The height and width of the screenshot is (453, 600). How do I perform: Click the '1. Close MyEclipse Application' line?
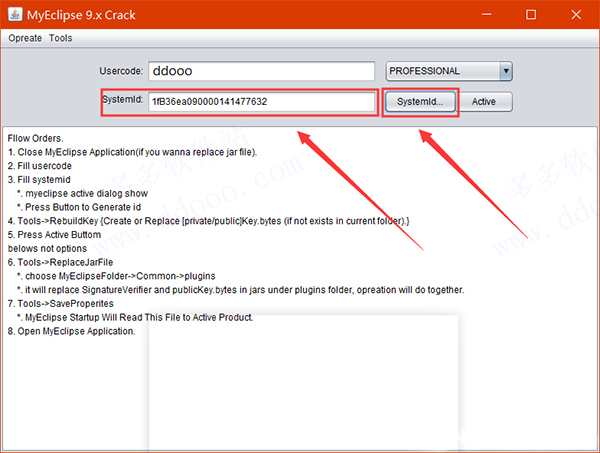coord(132,152)
